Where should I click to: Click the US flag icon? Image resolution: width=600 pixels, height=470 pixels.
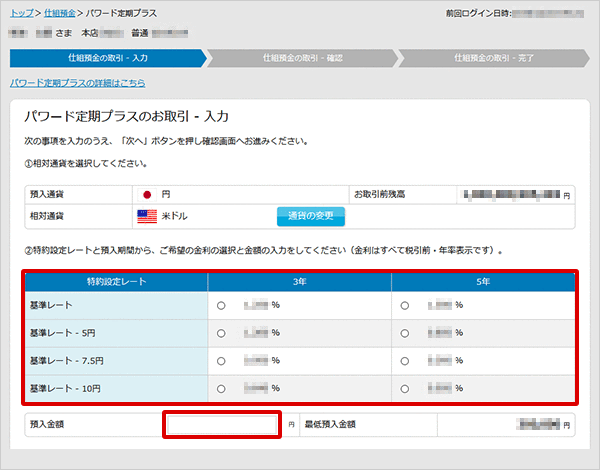(x=147, y=216)
